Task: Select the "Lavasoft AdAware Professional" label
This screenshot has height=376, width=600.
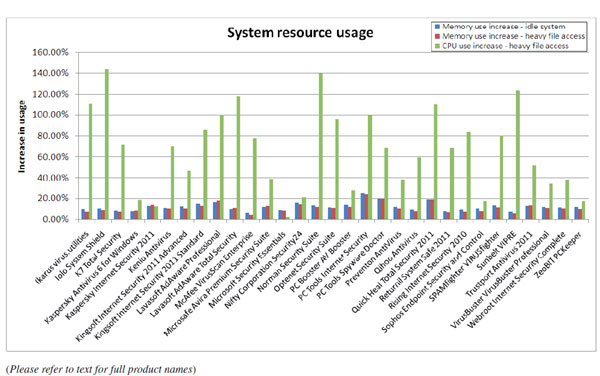Action: (x=180, y=272)
